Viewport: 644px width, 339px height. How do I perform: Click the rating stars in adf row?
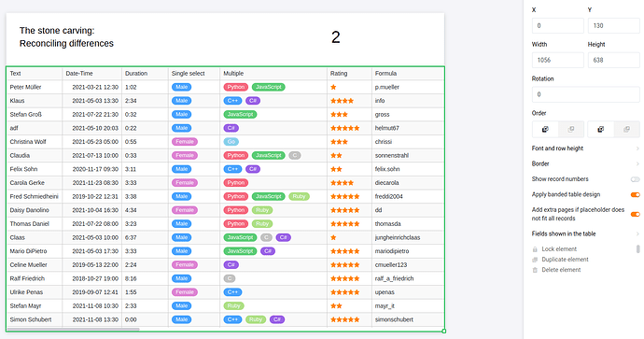pos(345,128)
